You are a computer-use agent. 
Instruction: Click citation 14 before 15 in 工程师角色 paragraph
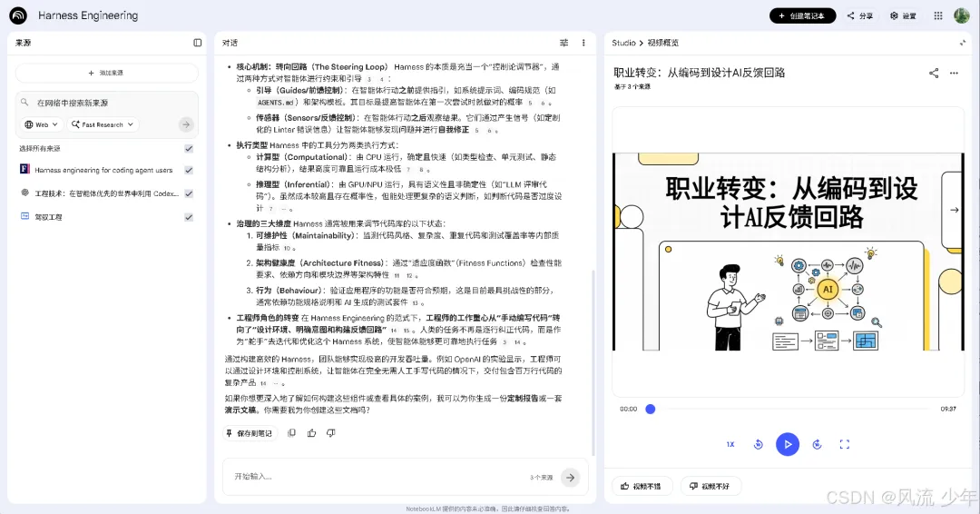394,331
